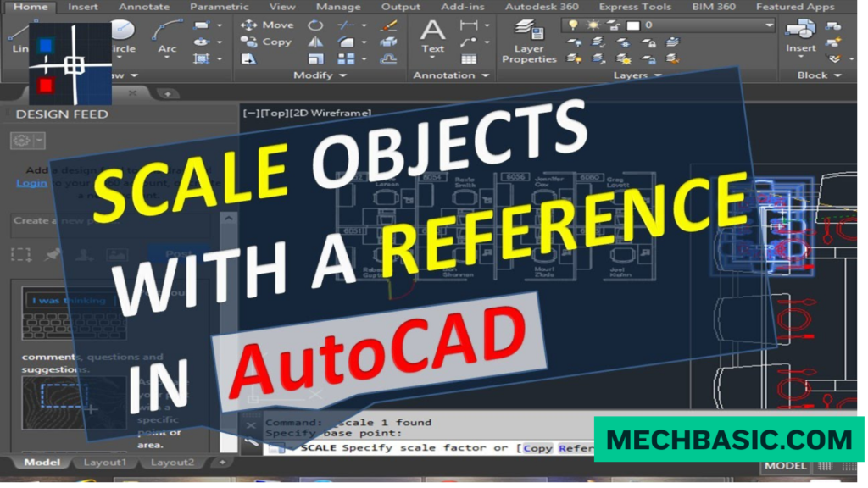
Task: Open Trim/Extend dropdown arrow
Action: (x=364, y=25)
